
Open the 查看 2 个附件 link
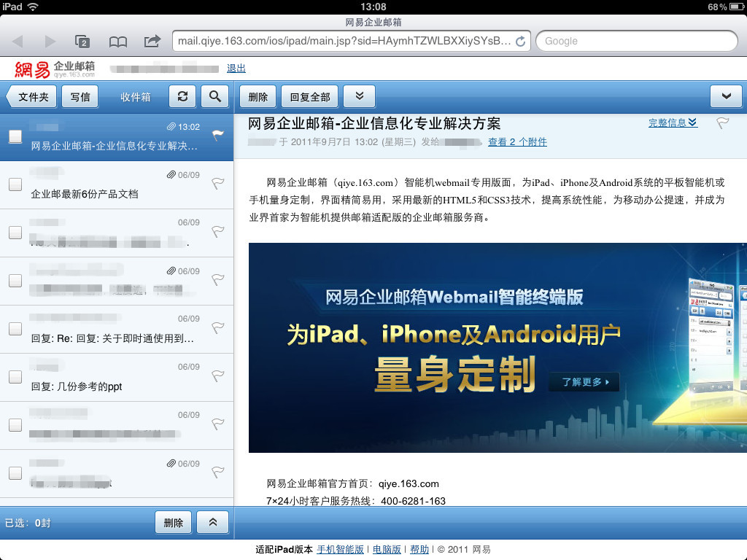[x=517, y=142]
